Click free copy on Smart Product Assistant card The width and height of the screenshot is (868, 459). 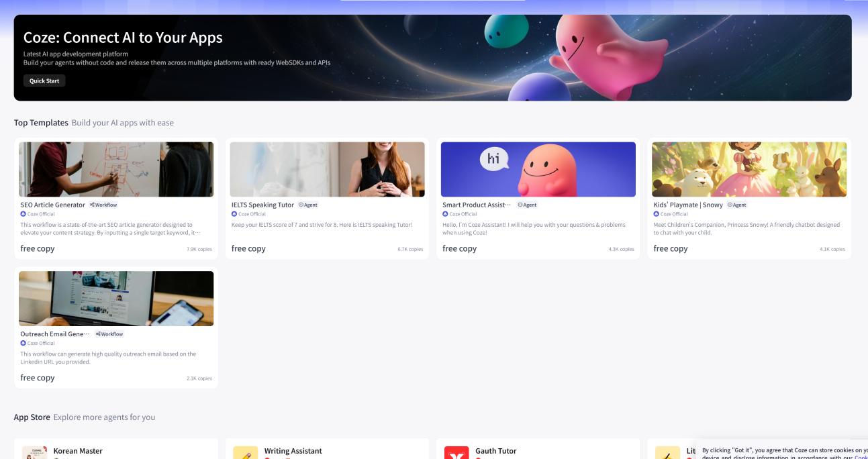pos(459,248)
